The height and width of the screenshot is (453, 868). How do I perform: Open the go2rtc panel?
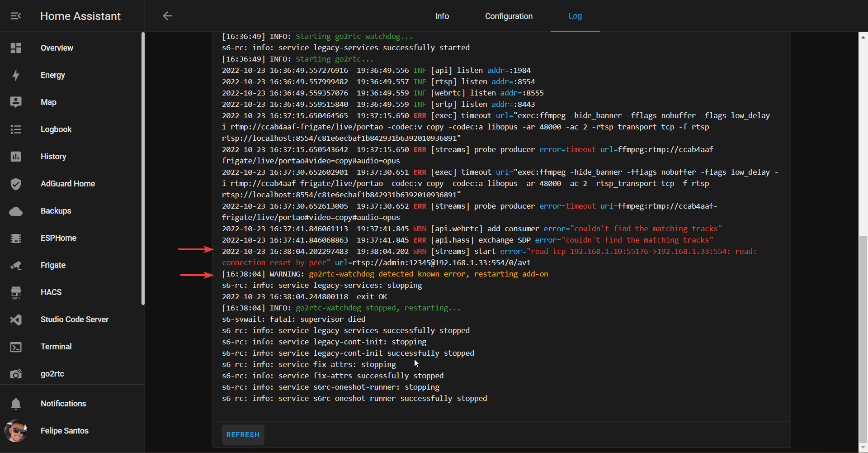(52, 374)
